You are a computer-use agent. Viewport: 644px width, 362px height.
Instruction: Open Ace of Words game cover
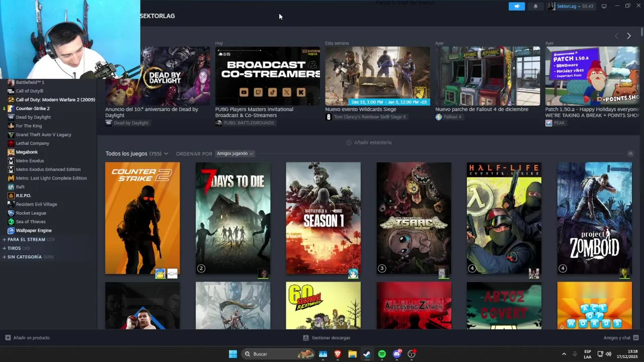coord(595,305)
